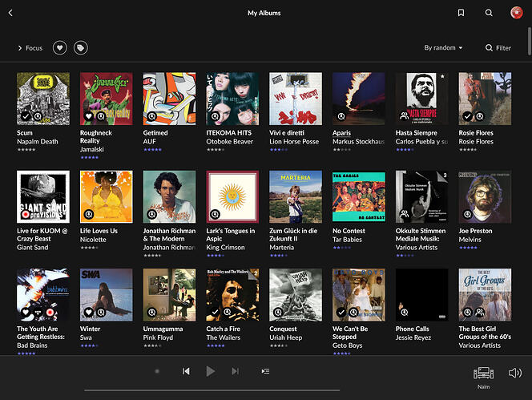Screen dimensions: 532x400
Task: Open the Naim audio zone picker
Action: 483,377
